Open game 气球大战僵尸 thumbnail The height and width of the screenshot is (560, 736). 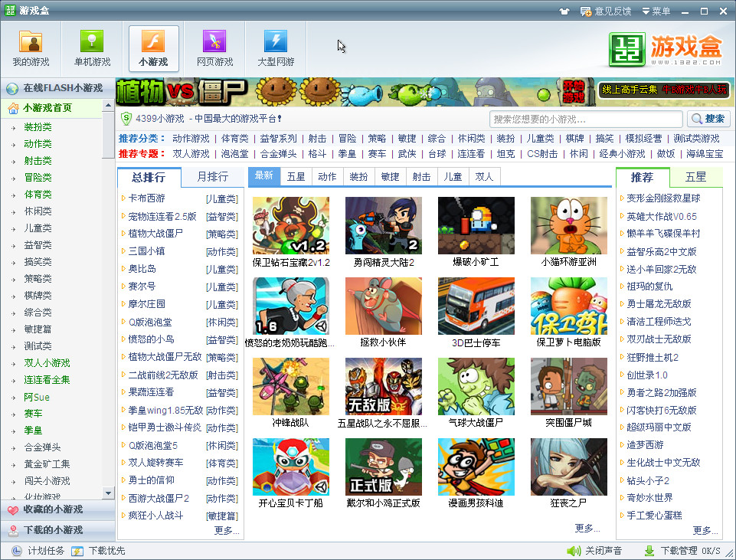point(476,386)
